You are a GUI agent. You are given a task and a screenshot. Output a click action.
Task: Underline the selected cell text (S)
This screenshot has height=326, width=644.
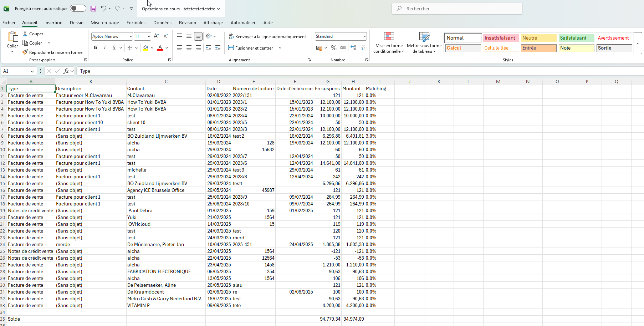click(114, 48)
